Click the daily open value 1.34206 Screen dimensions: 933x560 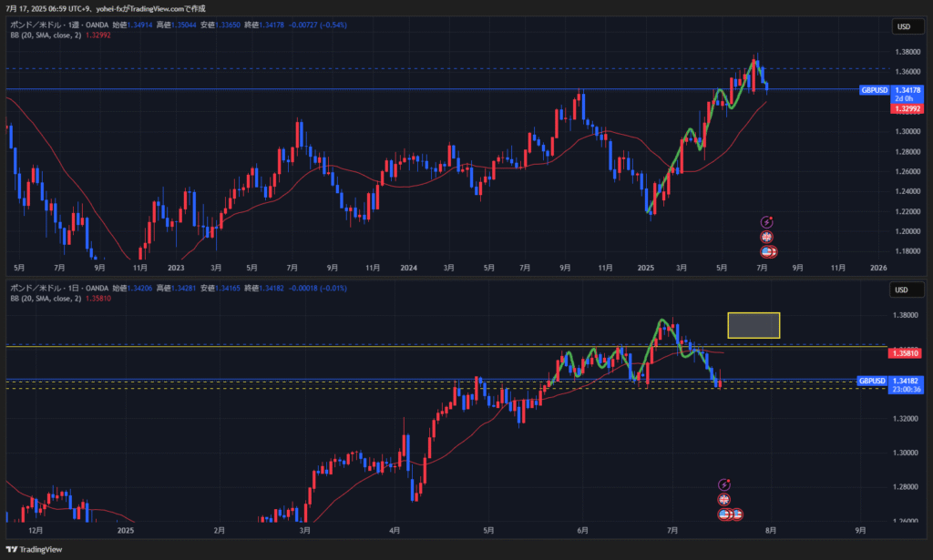tap(139, 289)
